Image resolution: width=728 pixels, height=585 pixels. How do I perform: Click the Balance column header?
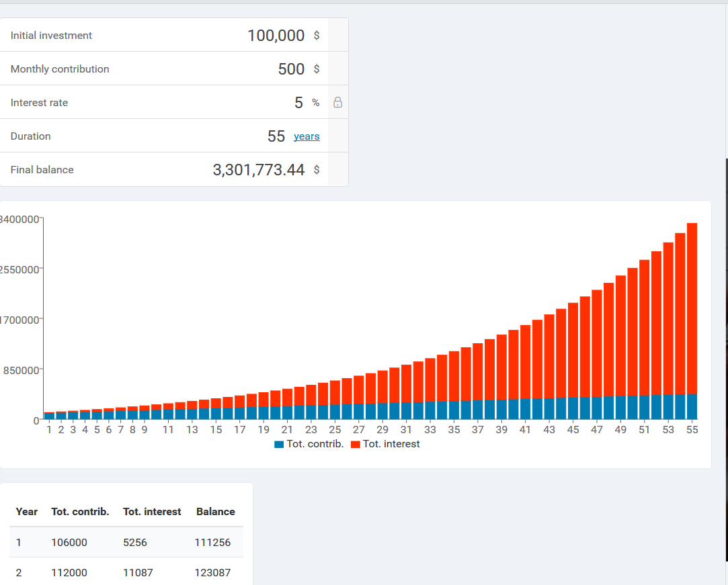[216, 512]
